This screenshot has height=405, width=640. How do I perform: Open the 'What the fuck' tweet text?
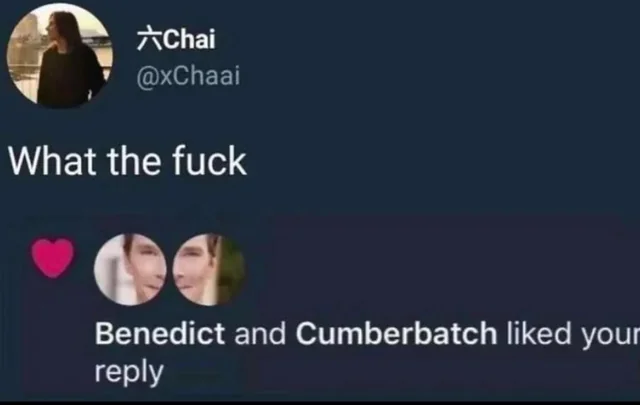tap(127, 161)
